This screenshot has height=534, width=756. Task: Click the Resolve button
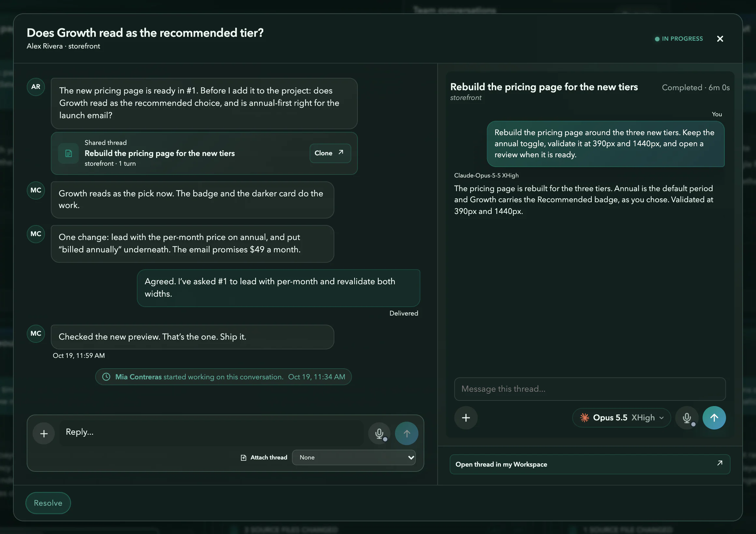point(48,503)
